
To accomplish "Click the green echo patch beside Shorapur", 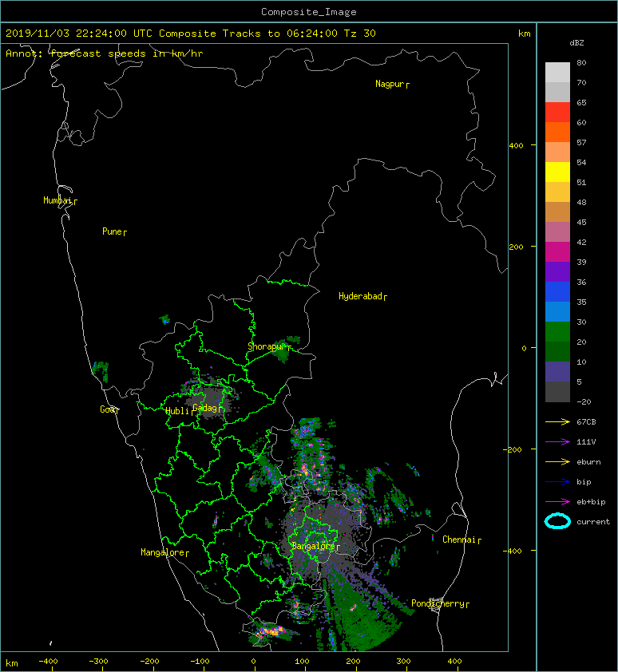I will pyautogui.click(x=283, y=353).
